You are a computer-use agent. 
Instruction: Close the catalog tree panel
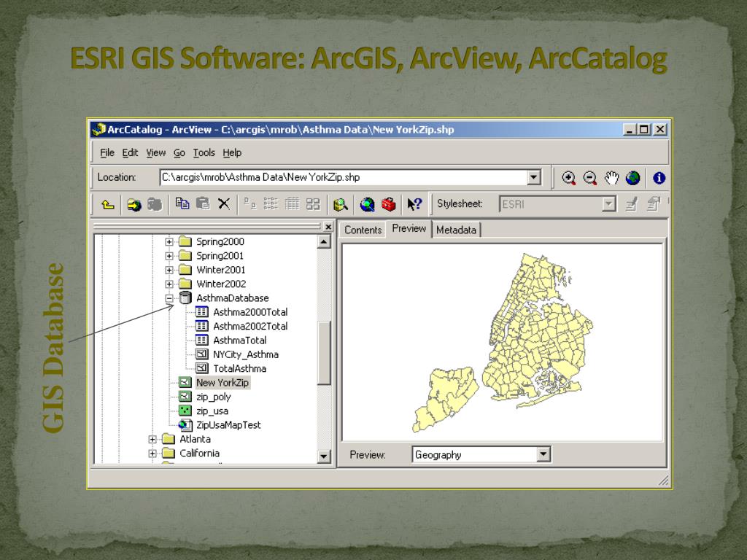tap(328, 227)
